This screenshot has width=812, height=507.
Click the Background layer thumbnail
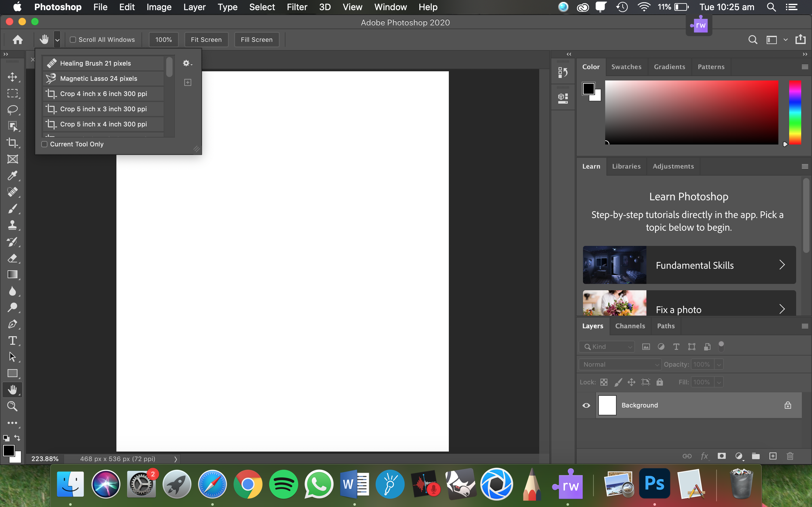point(607,405)
